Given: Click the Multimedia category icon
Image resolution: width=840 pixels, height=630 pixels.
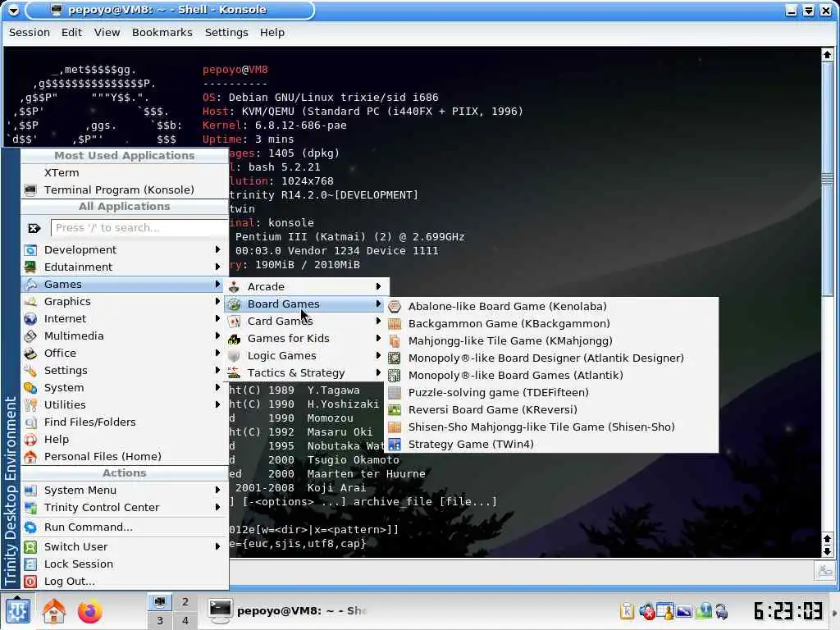Looking at the screenshot, I should point(30,336).
